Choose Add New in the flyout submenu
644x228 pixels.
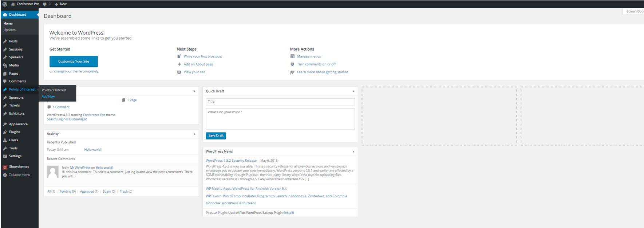(x=48, y=97)
